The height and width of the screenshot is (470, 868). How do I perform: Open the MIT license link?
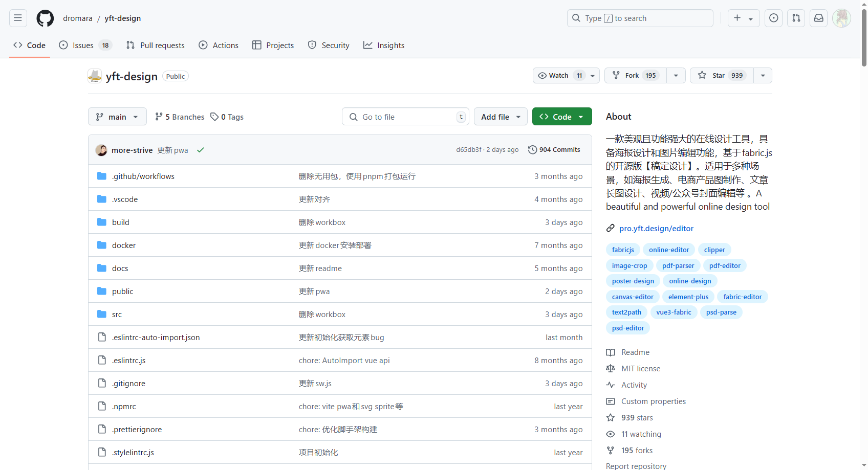[x=641, y=368]
